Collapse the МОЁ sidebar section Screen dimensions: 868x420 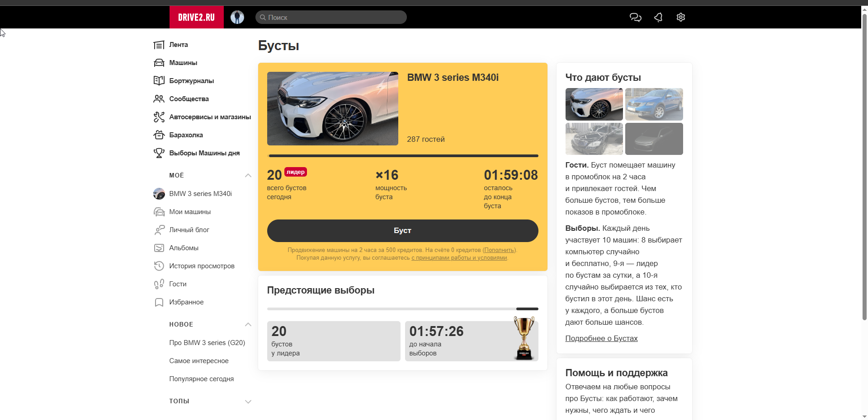248,175
